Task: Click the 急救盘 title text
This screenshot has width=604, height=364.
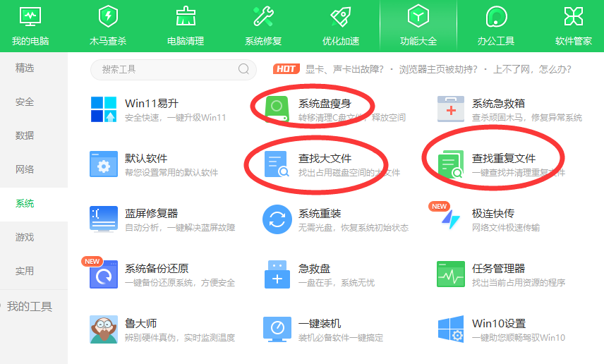Action: tap(314, 269)
